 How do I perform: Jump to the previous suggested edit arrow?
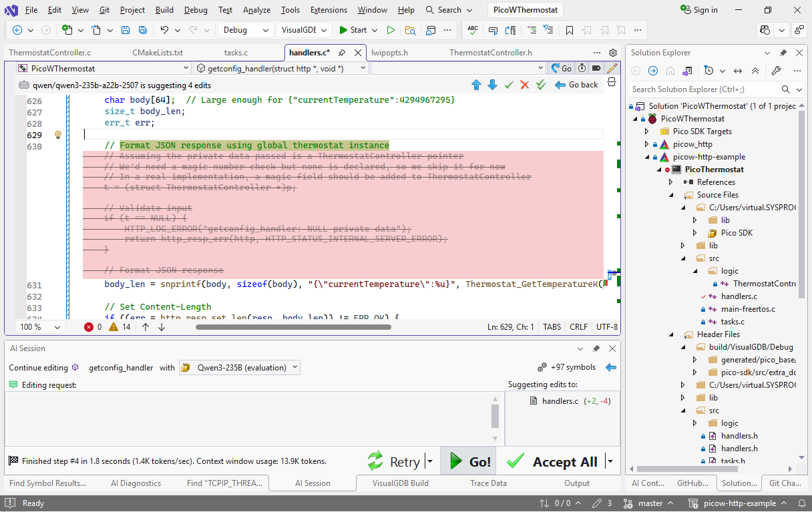tap(476, 85)
